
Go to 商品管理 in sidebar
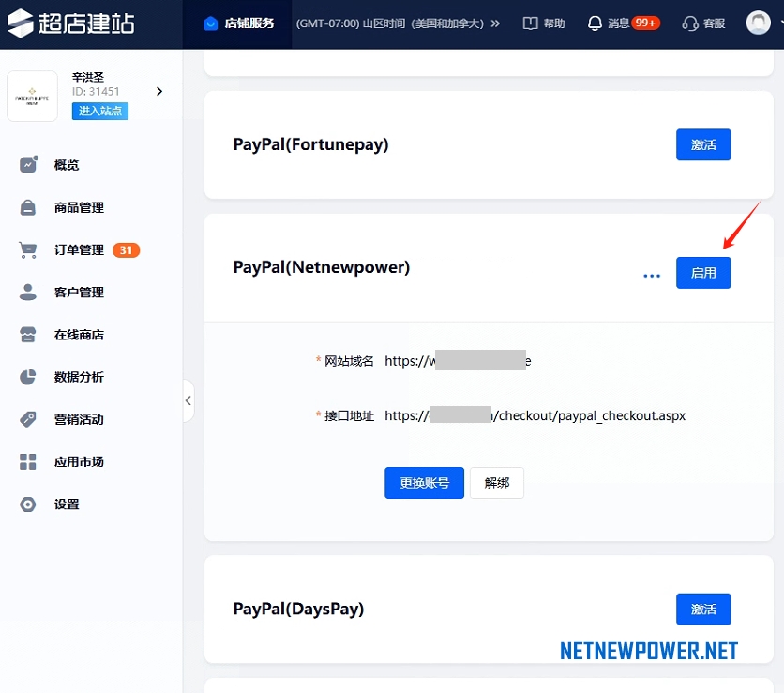pyautogui.click(x=79, y=207)
